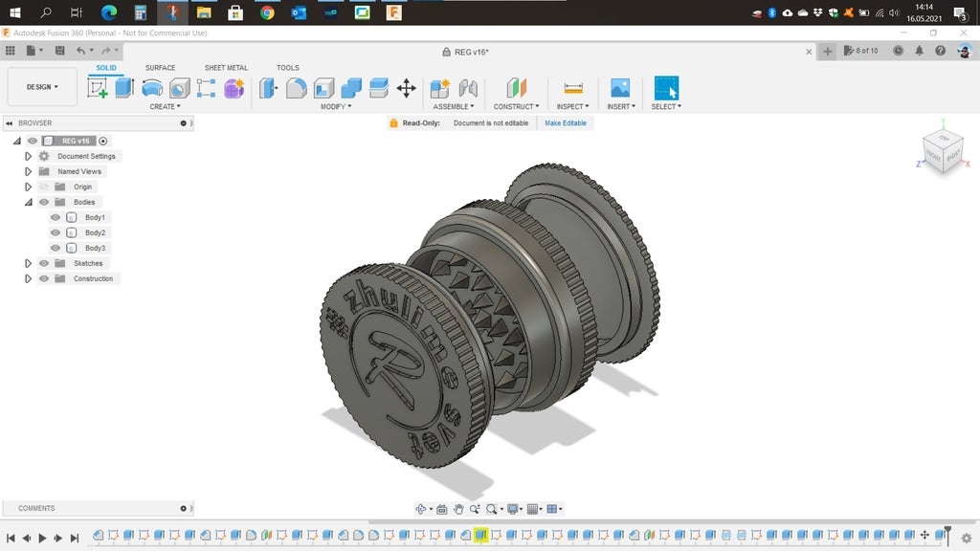
Task: Toggle visibility of the Sketches folder
Action: click(44, 264)
